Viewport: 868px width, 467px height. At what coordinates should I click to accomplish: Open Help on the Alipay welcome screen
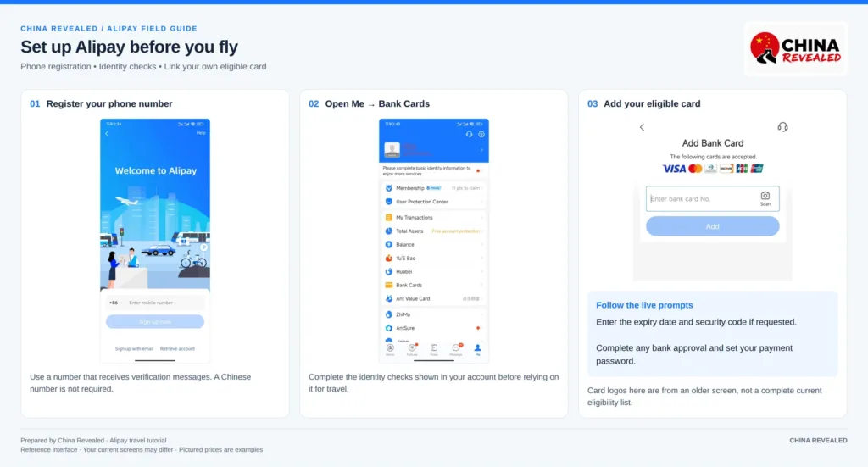pos(201,133)
